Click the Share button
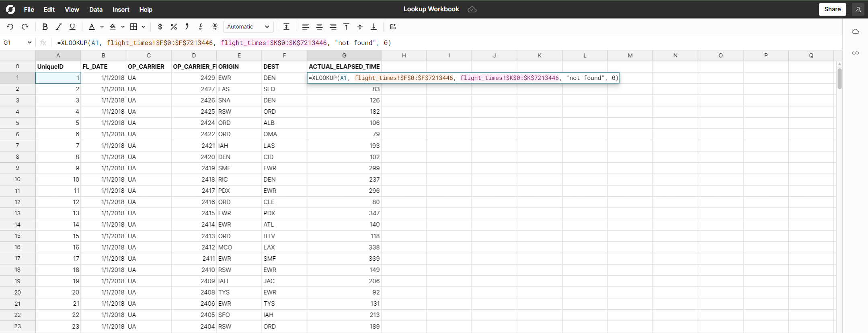The width and height of the screenshot is (868, 333). point(832,9)
